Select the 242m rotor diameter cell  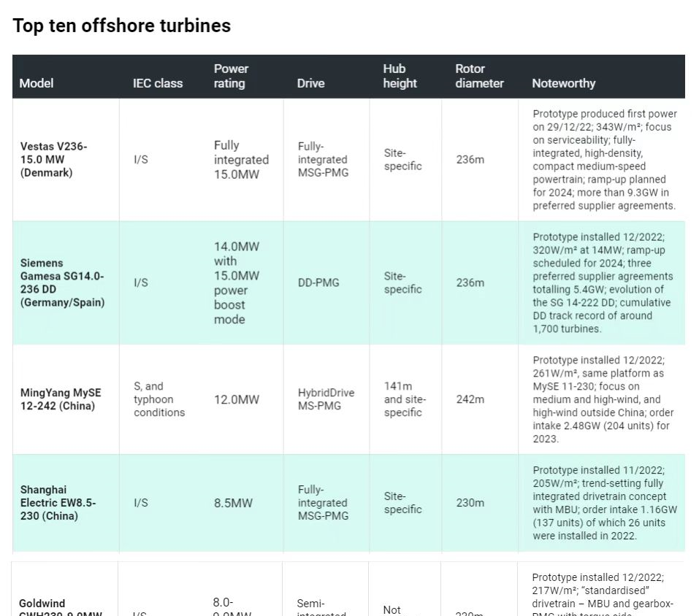pos(470,399)
